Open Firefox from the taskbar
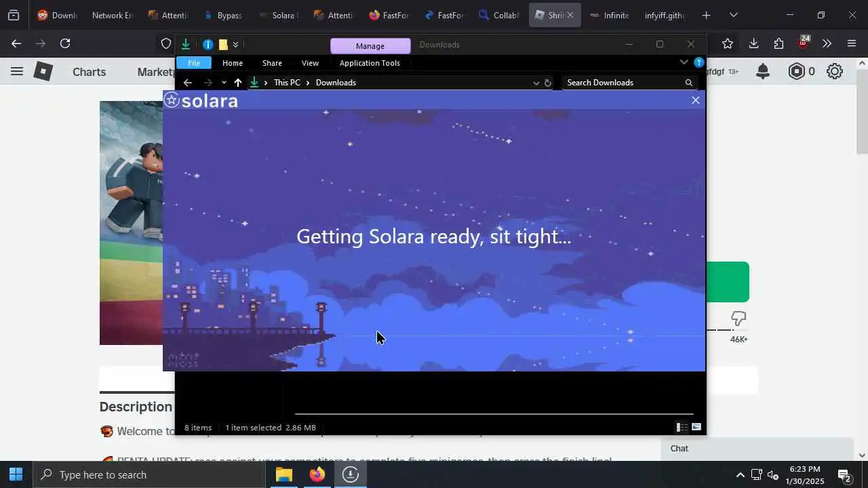 pyautogui.click(x=317, y=474)
